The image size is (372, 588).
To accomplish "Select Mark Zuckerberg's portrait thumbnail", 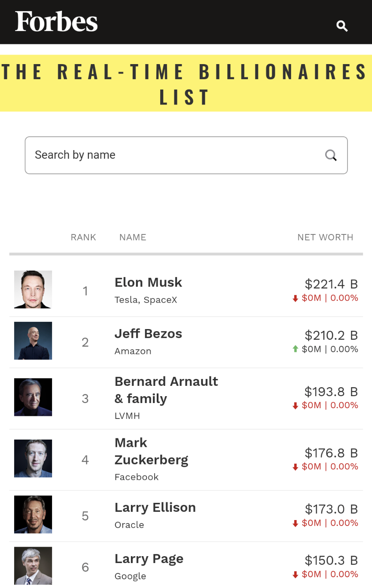I will point(33,459).
